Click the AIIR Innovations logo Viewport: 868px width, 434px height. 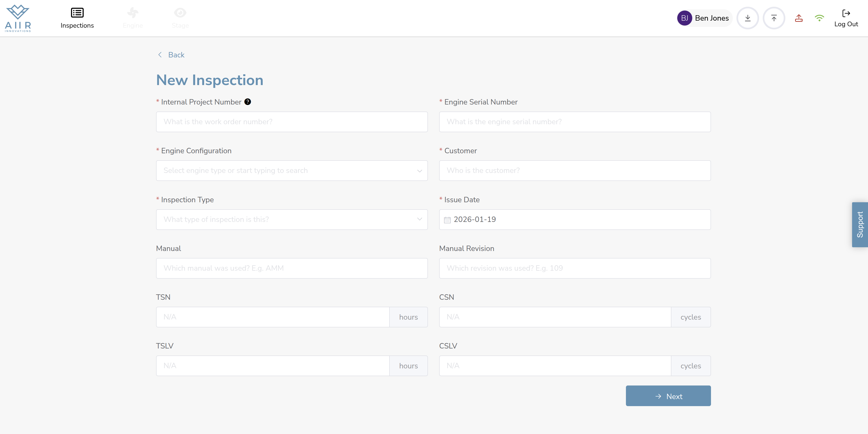tap(18, 18)
